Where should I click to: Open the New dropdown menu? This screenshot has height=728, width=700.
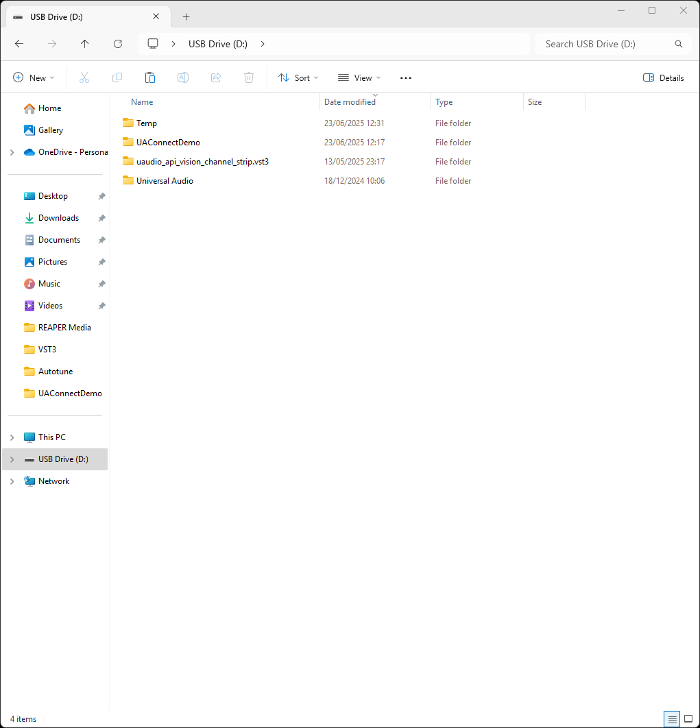(x=34, y=77)
